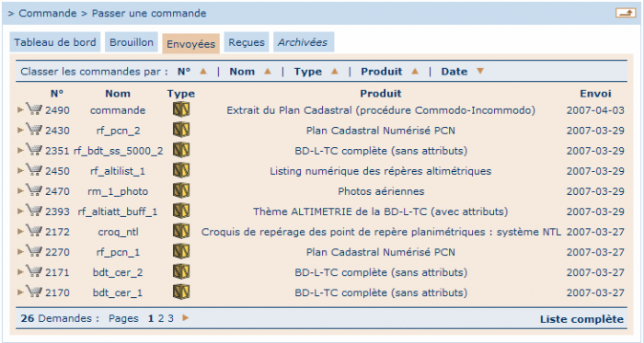Click order name rm_1_photo

coord(118,191)
